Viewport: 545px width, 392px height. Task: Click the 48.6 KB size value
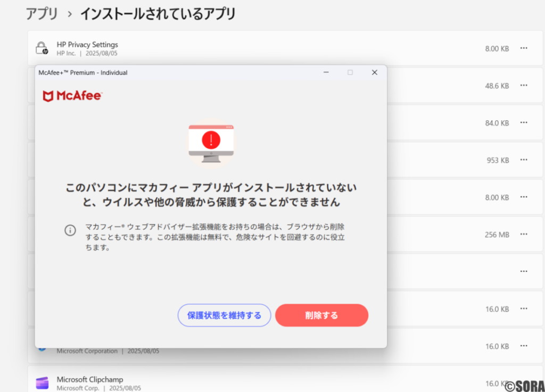(x=497, y=86)
